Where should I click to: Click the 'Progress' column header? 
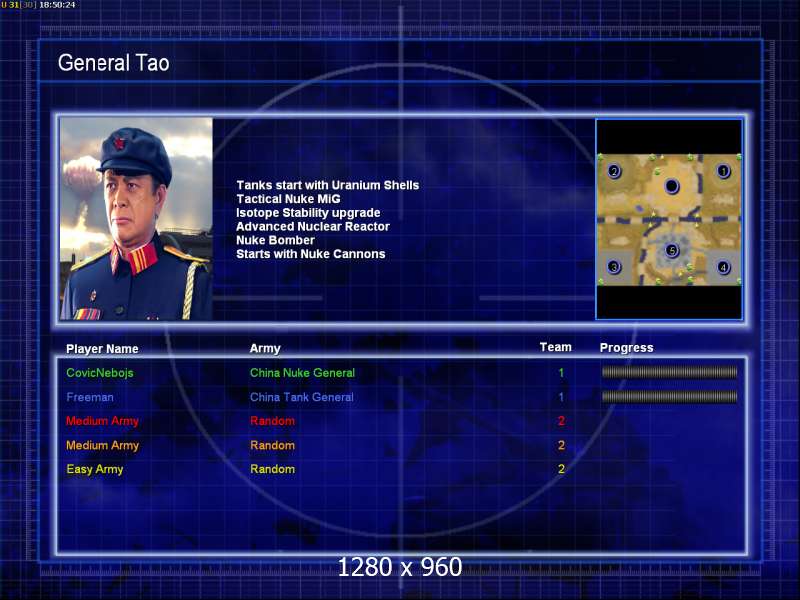(627, 348)
